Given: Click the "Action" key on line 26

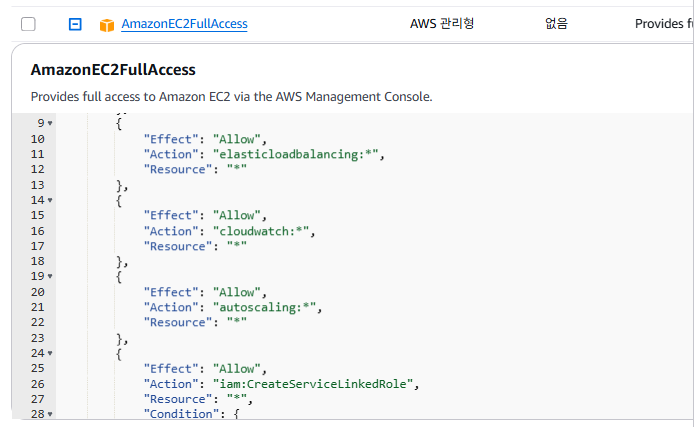Looking at the screenshot, I should pyautogui.click(x=171, y=384).
